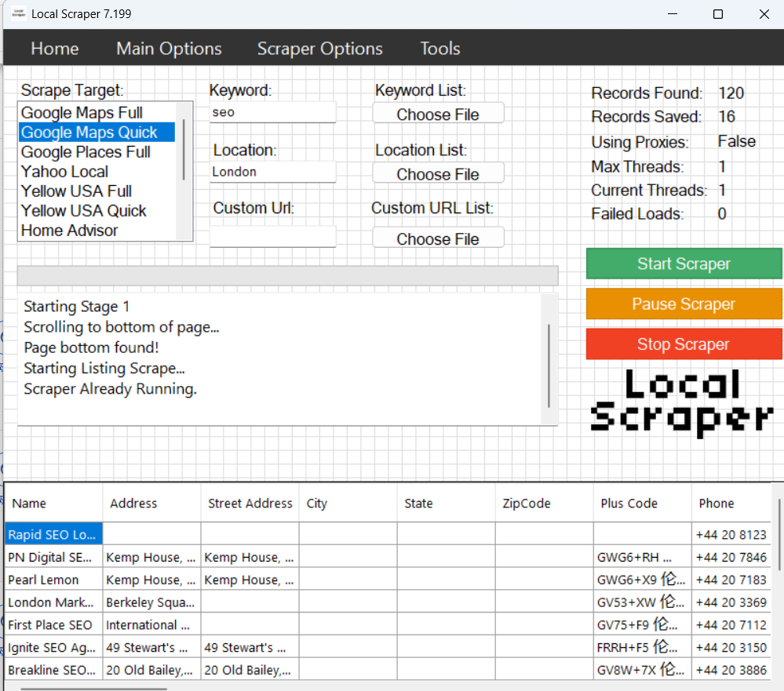This screenshot has height=691, width=784.
Task: Click the GWG6+X9 plus code cell
Action: point(643,579)
